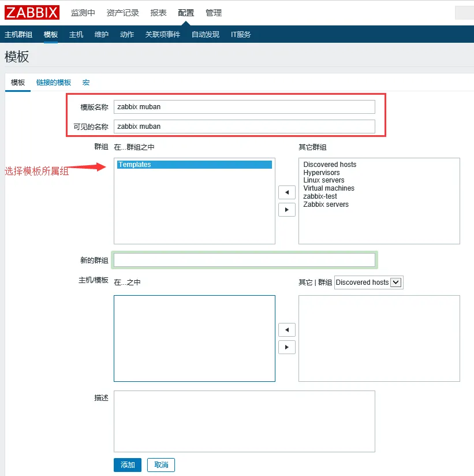Select Hypervisors in 其它群组 list
The image size is (474, 476).
322,172
